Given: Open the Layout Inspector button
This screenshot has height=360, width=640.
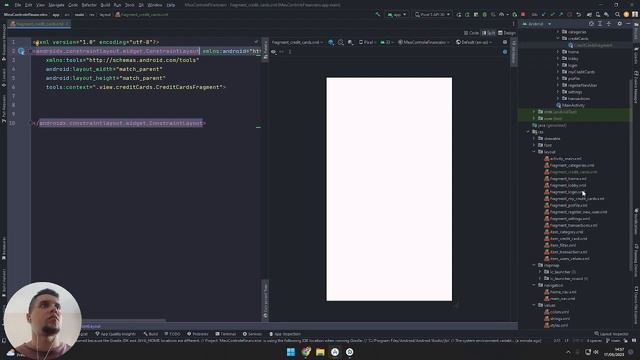Looking at the screenshot, I should coord(611,334).
